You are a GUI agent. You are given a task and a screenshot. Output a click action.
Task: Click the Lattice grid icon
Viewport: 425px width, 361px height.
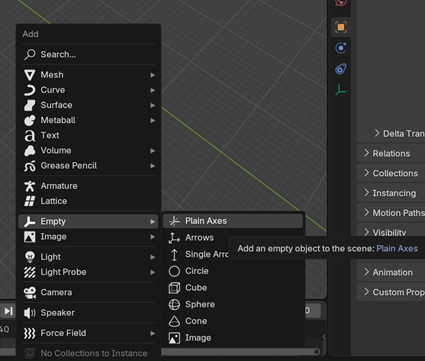pyautogui.click(x=30, y=201)
